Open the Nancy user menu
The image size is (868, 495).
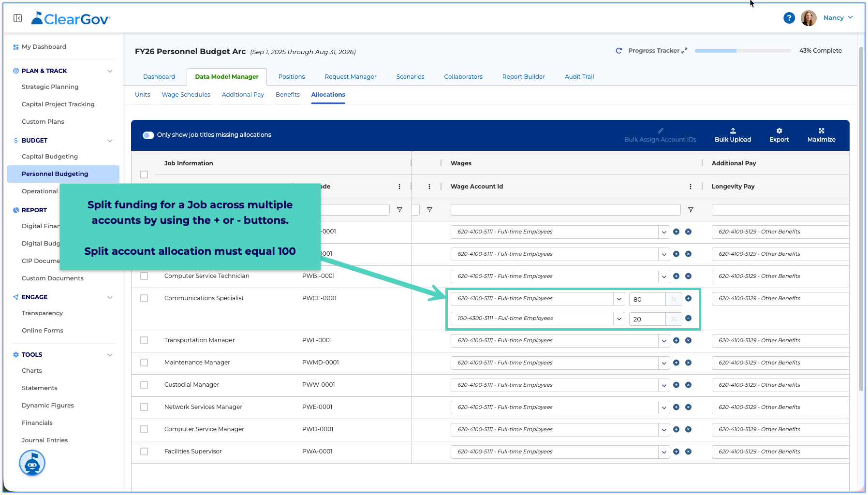tap(838, 18)
